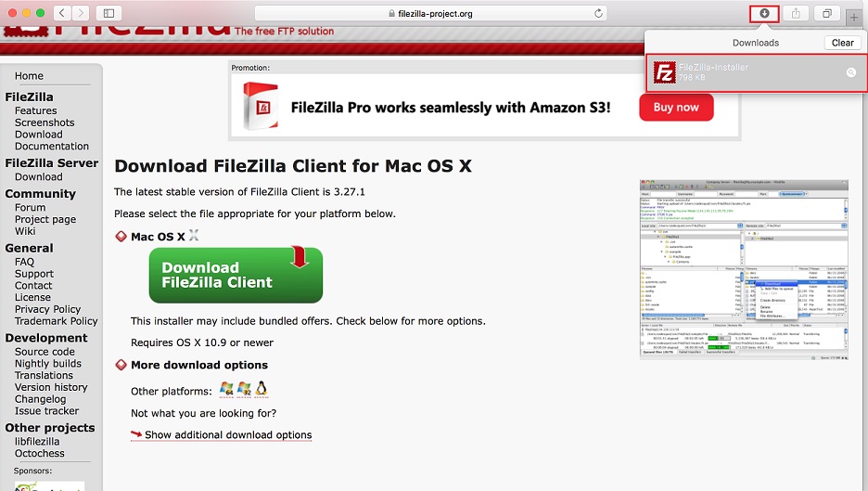
Task: Open the FAQ link
Action: click(24, 262)
